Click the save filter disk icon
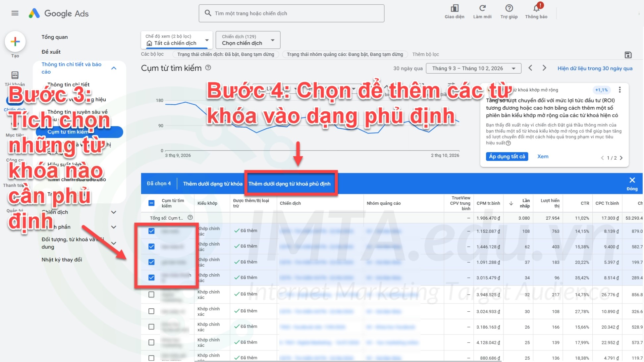 tap(628, 55)
